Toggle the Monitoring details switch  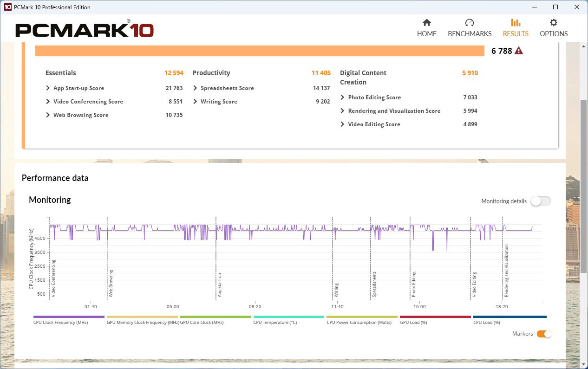point(541,201)
